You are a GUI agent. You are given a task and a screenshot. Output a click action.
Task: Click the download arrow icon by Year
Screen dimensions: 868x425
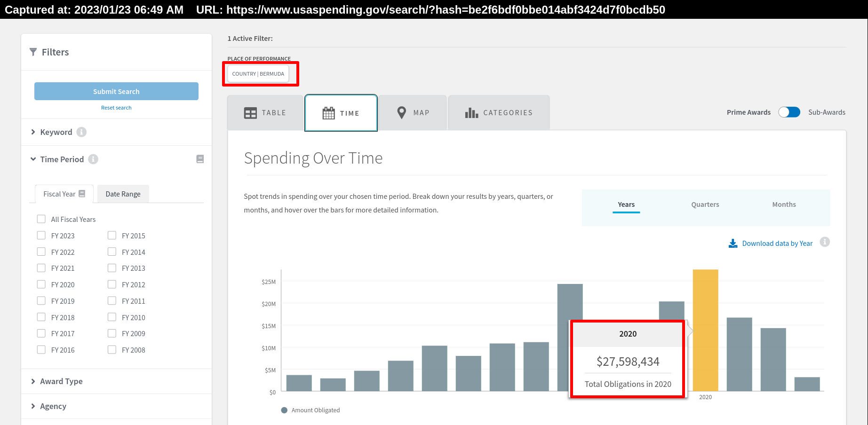733,244
